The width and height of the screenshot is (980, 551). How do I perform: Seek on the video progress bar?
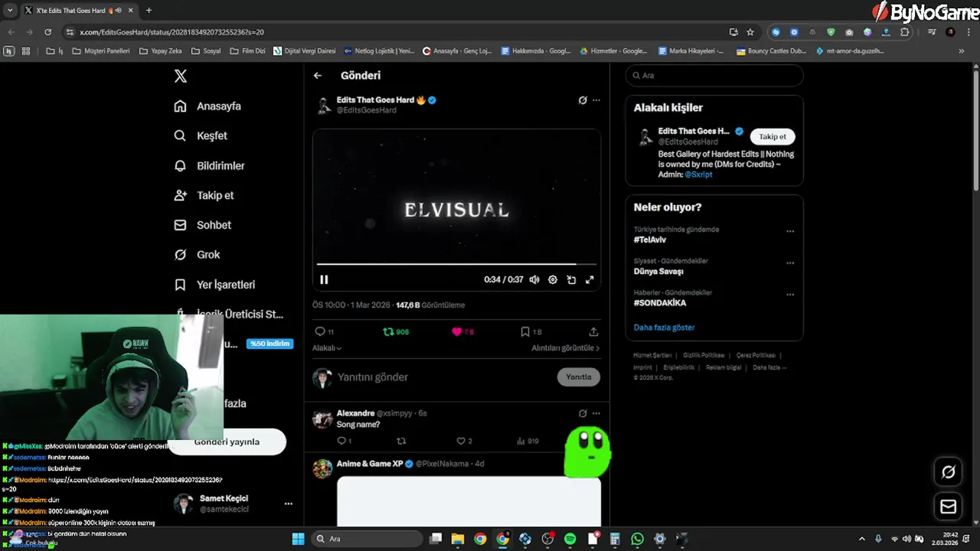[x=456, y=264]
